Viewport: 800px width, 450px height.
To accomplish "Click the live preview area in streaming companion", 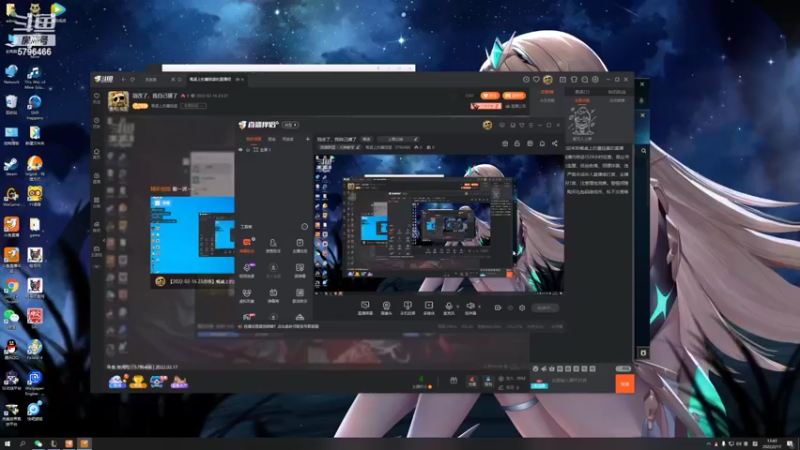I will (439, 223).
